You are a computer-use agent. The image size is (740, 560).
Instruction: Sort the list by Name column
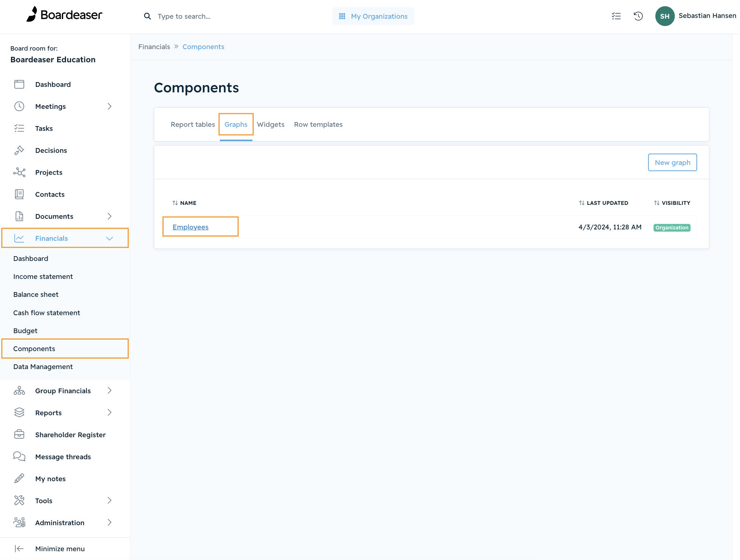tap(184, 203)
